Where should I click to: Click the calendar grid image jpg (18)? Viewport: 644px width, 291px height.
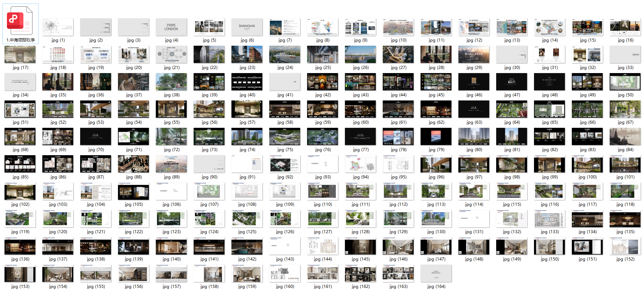coord(58,55)
